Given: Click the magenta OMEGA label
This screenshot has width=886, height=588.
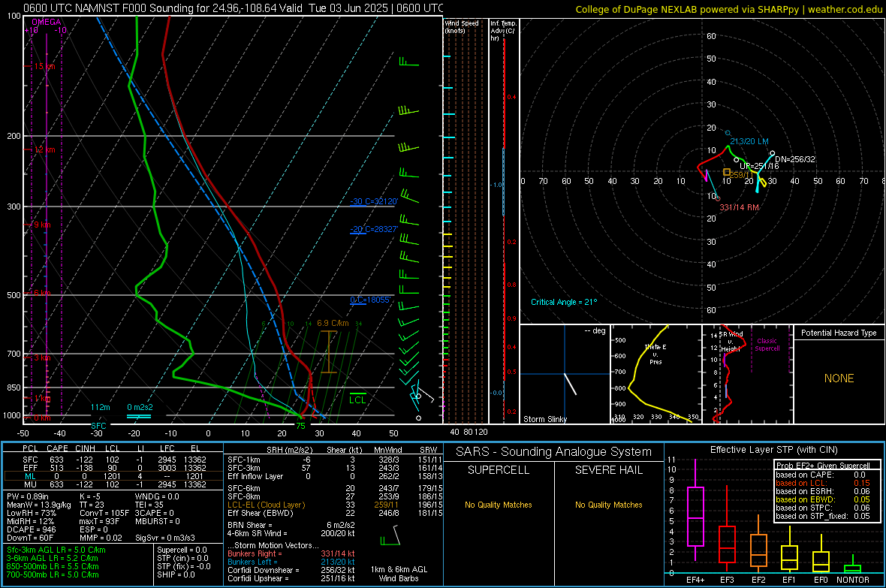Looking at the screenshot, I should 47,22.
